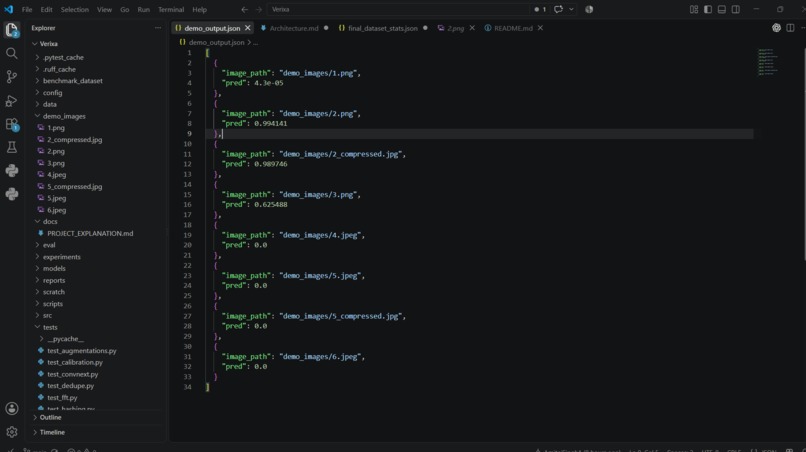Open the first Python icon in the activity bar
Screen dimensions: 806x452
click(x=11, y=171)
